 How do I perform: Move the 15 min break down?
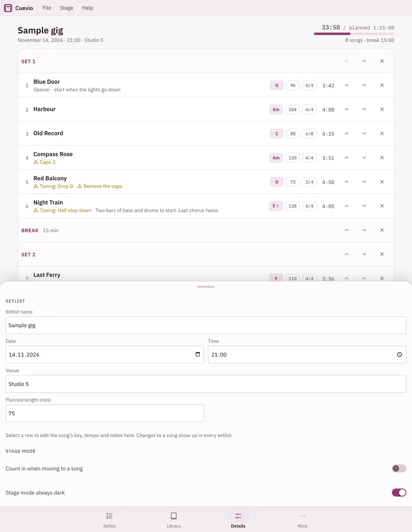(364, 230)
